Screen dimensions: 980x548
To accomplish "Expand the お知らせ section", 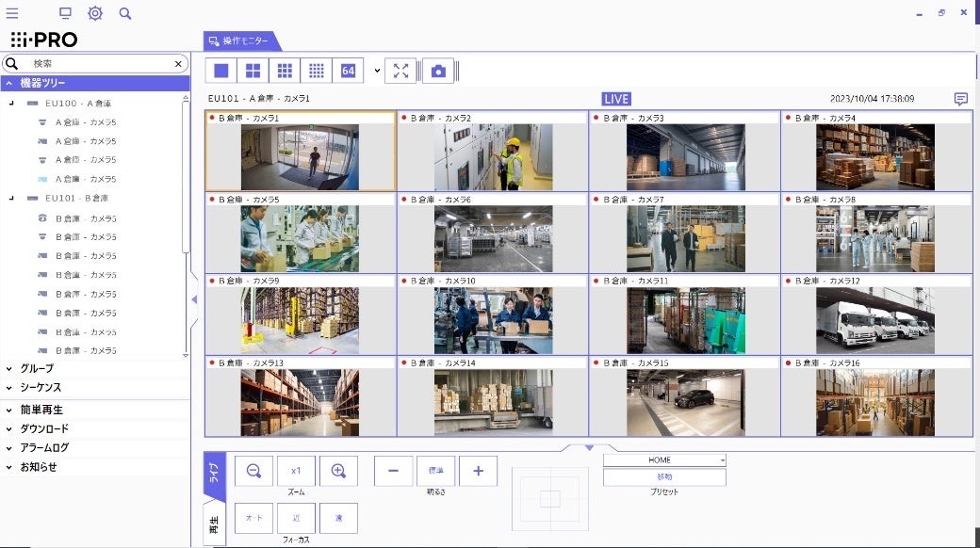I will (x=95, y=467).
